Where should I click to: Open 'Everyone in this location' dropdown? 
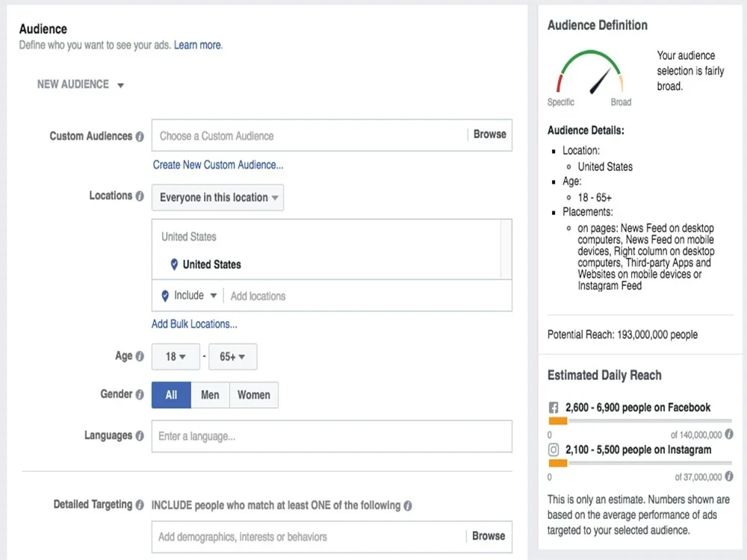pos(217,197)
